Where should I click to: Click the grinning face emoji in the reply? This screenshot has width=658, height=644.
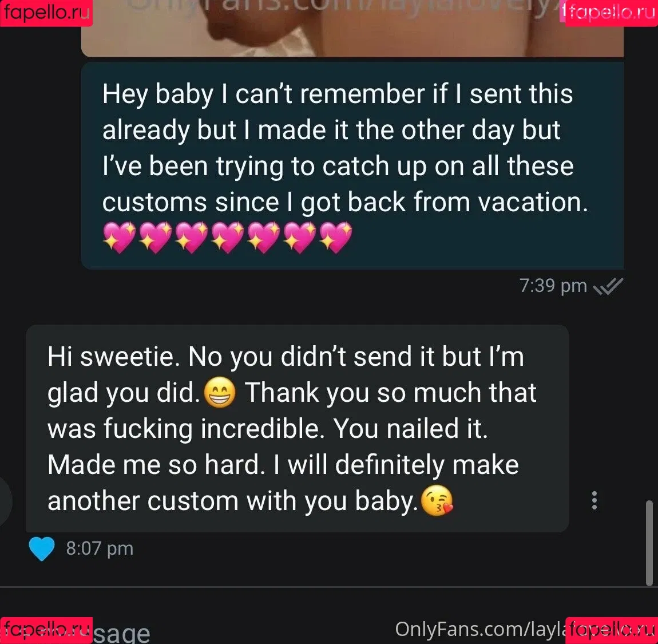[220, 393]
